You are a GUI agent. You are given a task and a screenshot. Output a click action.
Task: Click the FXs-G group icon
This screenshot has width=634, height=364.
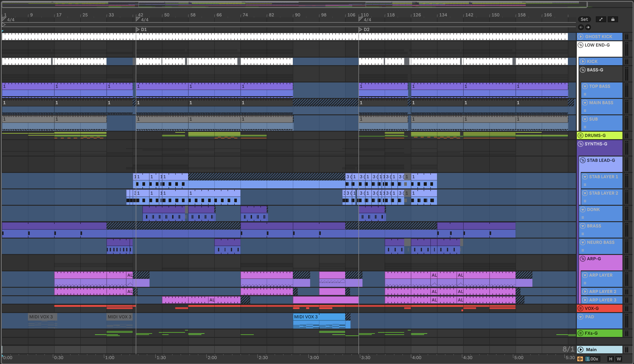[x=581, y=333]
